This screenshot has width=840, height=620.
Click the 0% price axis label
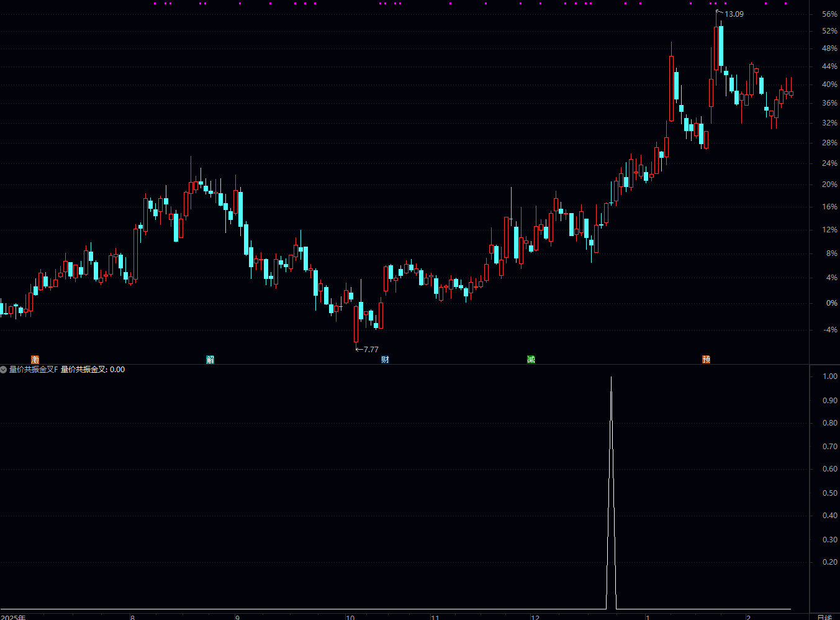[x=832, y=303]
